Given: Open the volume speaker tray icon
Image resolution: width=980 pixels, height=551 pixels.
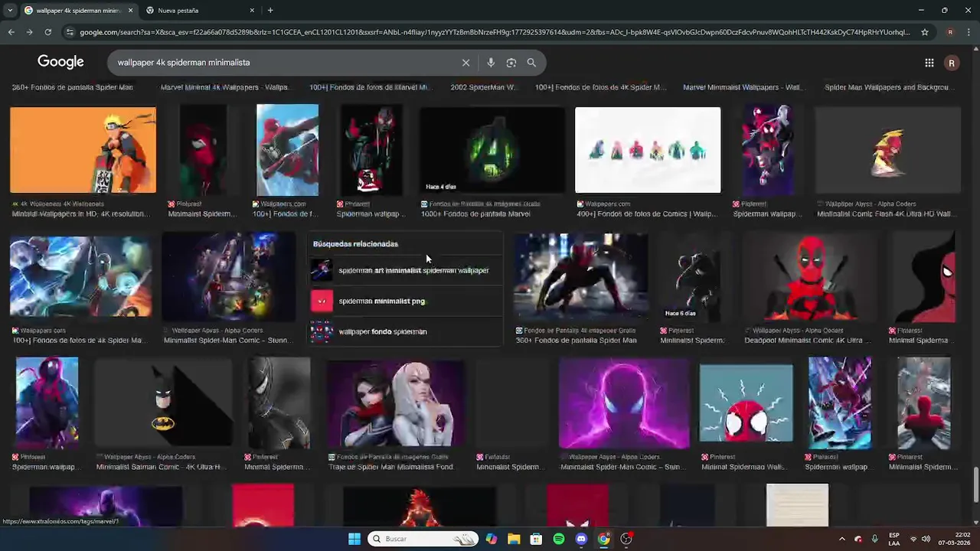Looking at the screenshot, I should 926,539.
